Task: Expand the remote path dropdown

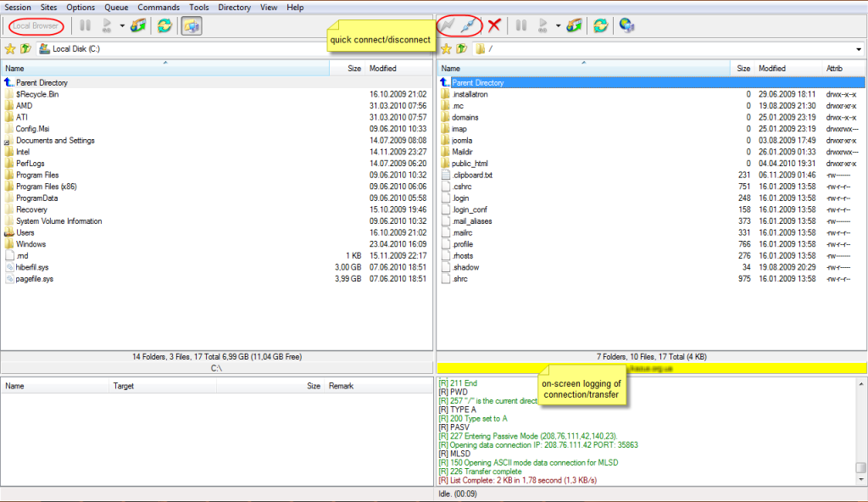Action: click(860, 49)
